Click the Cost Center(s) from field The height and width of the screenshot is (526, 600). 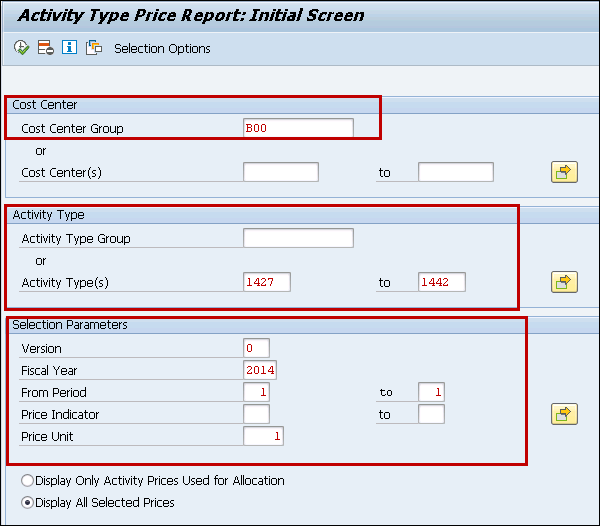click(x=280, y=172)
